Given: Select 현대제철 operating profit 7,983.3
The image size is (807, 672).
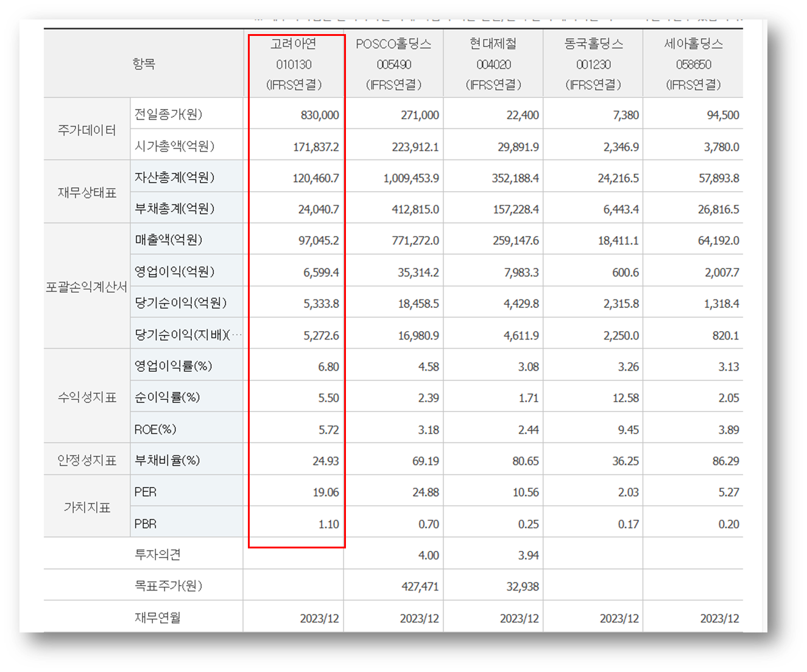Looking at the screenshot, I should click(521, 273).
